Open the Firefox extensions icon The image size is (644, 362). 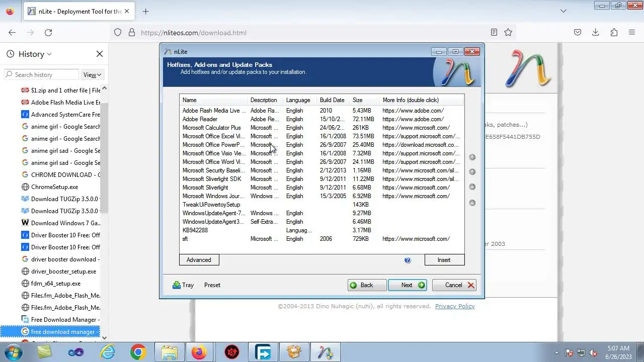(x=614, y=33)
